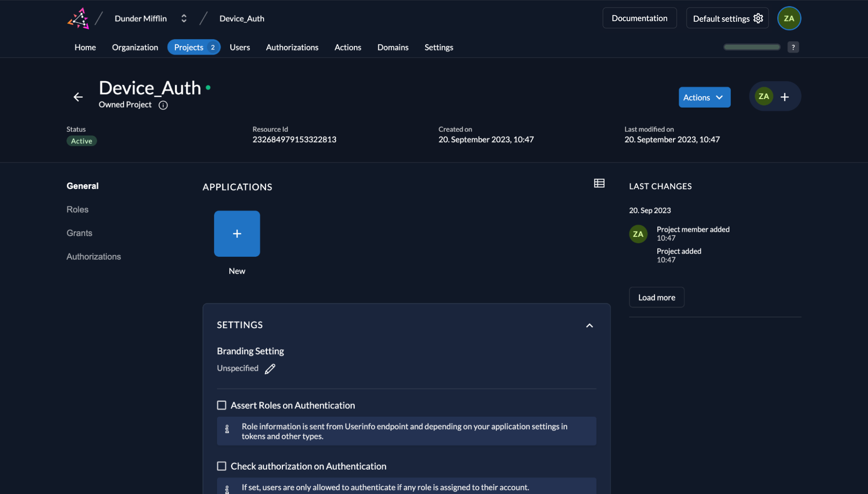Switch applications to table view icon
868x494 pixels.
tap(599, 183)
